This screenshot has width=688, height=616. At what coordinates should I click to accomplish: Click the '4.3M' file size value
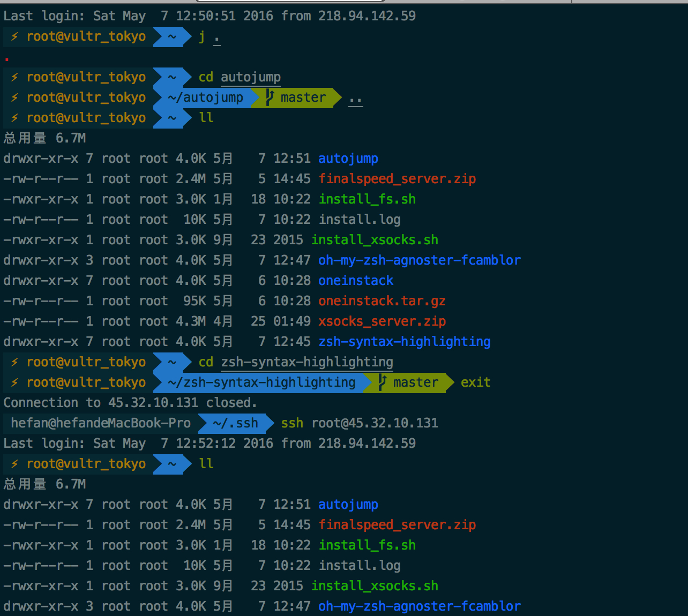(x=191, y=321)
